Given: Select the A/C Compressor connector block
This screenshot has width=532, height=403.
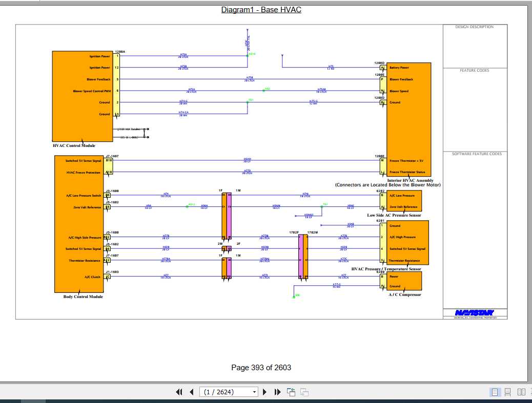Looking at the screenshot, I should (405, 280).
